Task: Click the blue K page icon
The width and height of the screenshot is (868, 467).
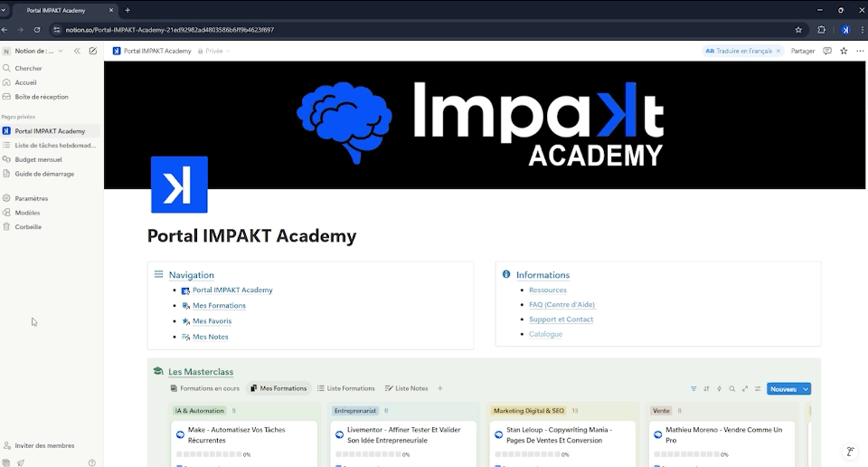Action: [x=179, y=185]
